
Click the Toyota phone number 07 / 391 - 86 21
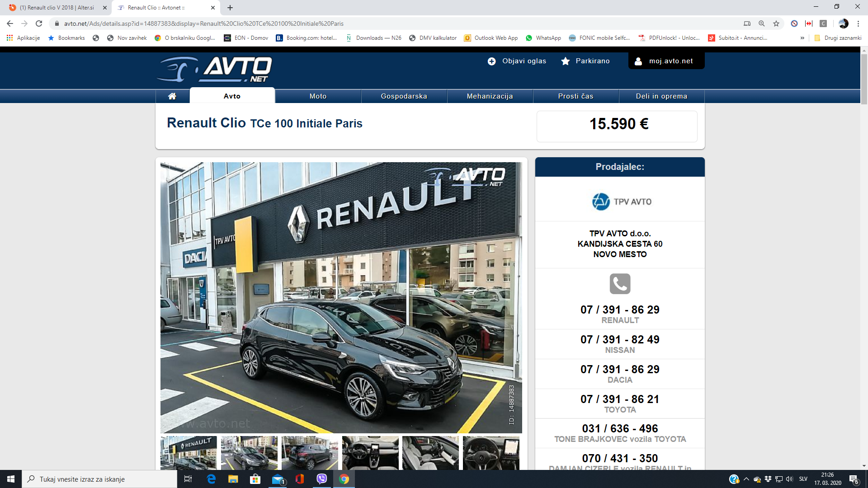[620, 399]
